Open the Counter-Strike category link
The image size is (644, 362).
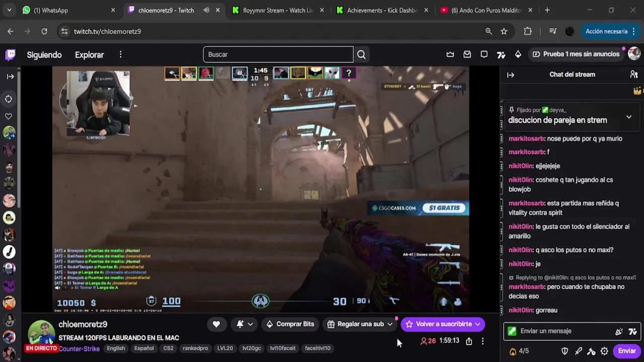point(79,348)
